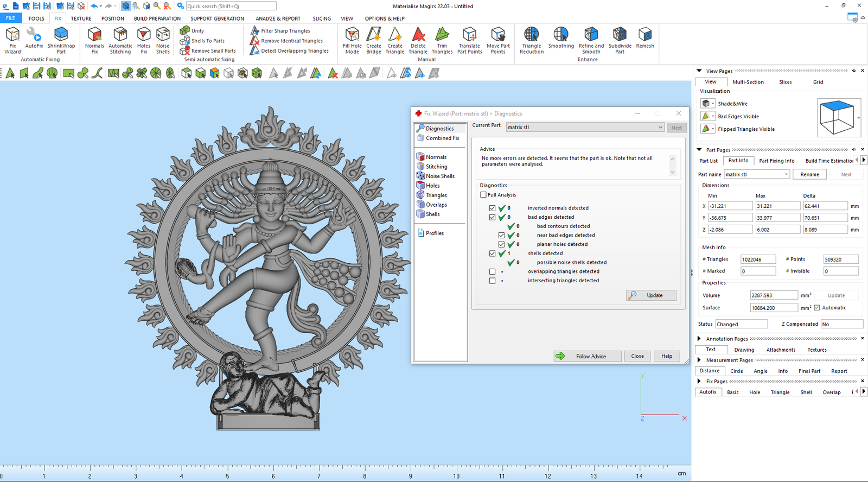Choose Filter Sharp Triangles
The width and height of the screenshot is (868, 482).
280,30
